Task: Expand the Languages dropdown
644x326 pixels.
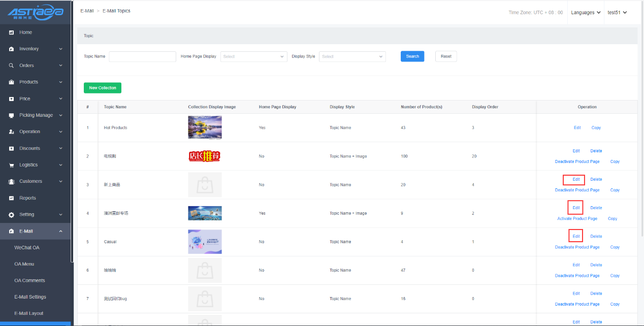Action: pyautogui.click(x=586, y=13)
